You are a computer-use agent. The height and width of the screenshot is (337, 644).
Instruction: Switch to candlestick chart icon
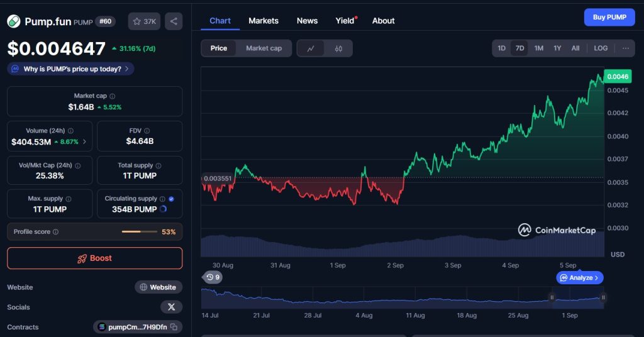338,48
